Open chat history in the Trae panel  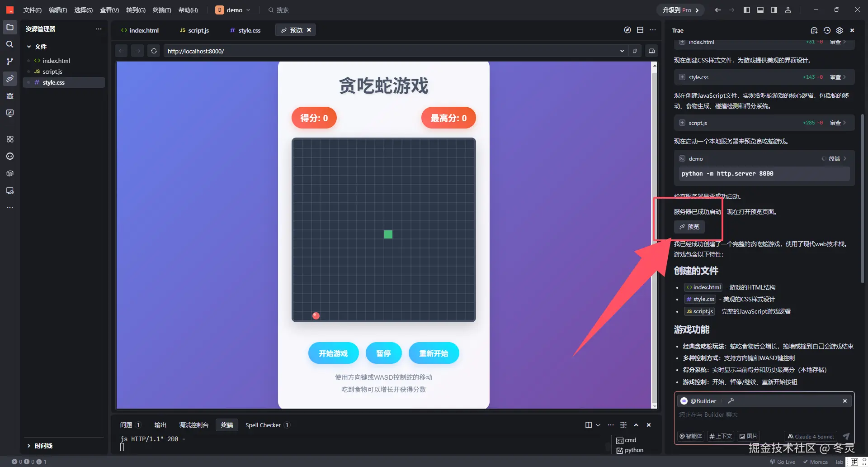(x=827, y=30)
